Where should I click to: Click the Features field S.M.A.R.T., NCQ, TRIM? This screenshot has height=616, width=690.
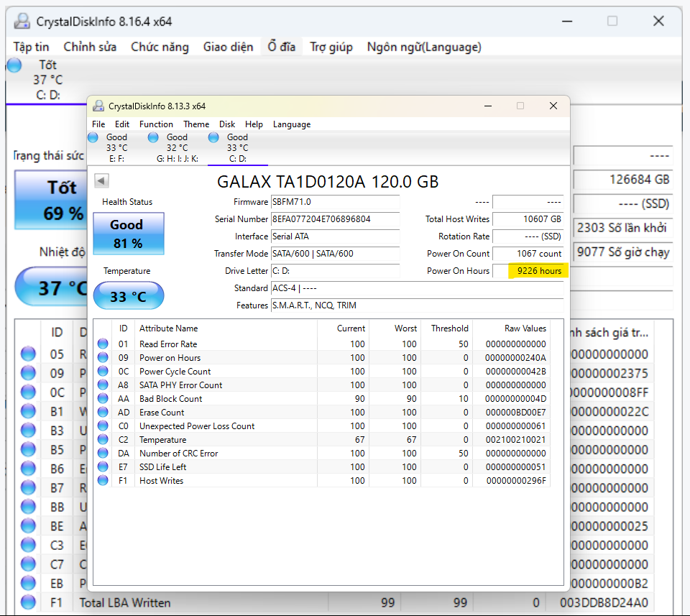(417, 305)
